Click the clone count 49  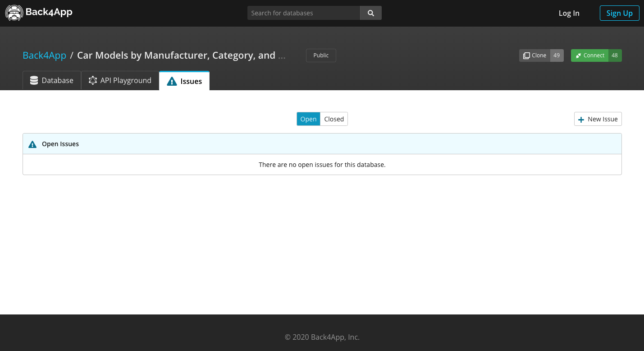(x=557, y=55)
